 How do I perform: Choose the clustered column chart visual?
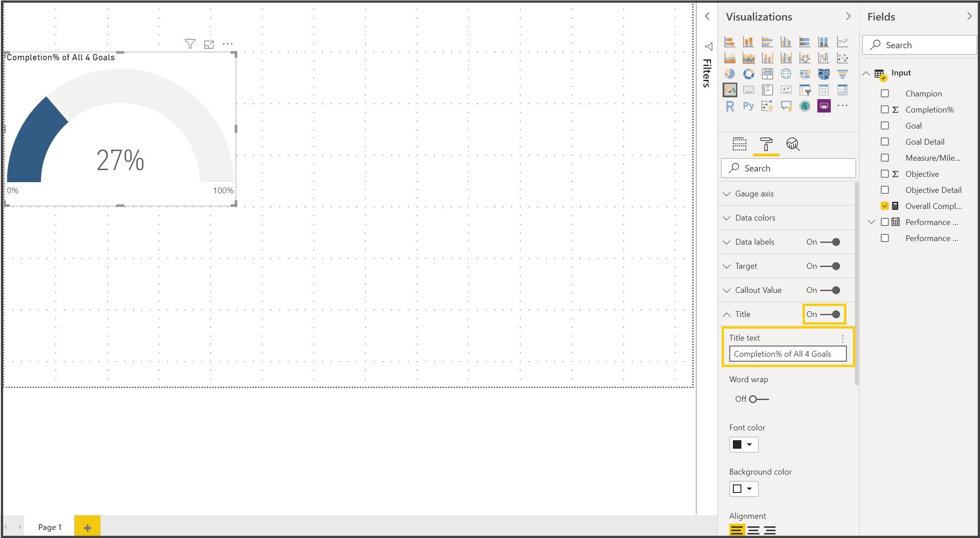coord(786,42)
